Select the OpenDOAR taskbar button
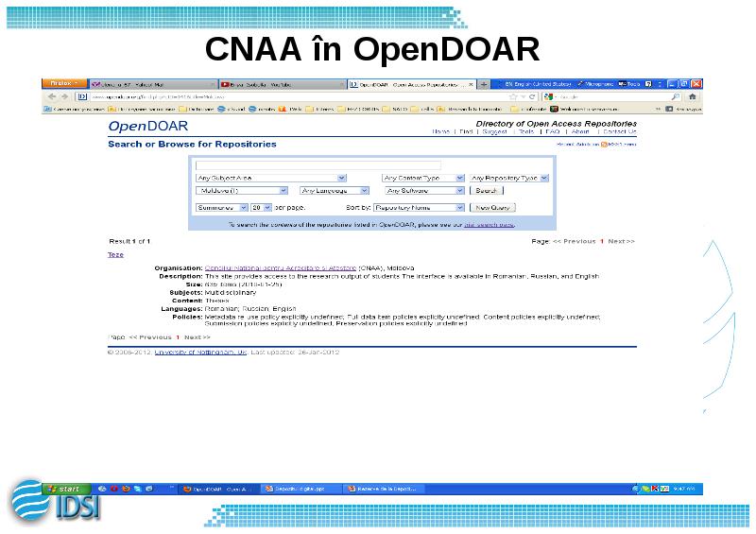This screenshot has height=534, width=756. pos(219,489)
